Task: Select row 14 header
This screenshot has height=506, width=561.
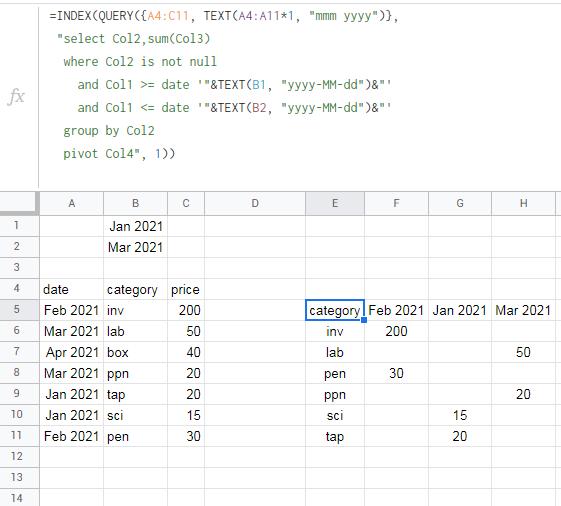Action: [x=16, y=498]
